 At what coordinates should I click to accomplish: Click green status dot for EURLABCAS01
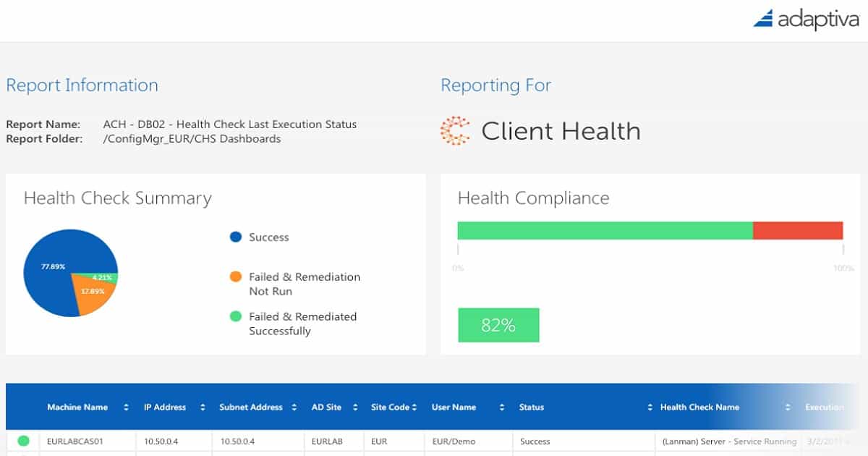24,441
